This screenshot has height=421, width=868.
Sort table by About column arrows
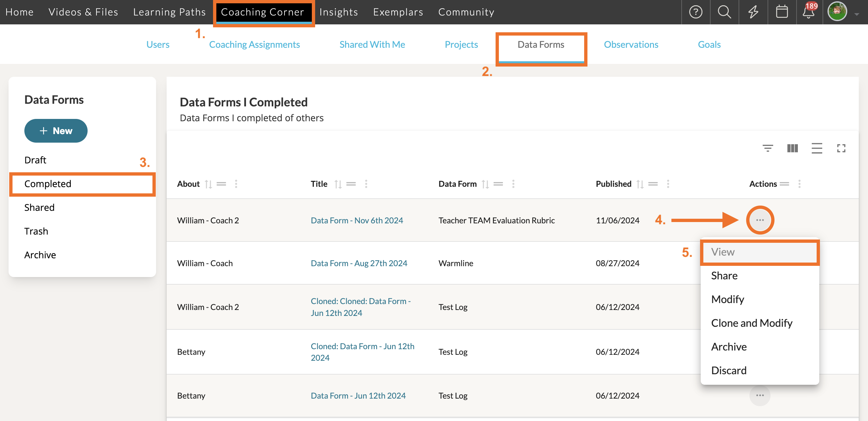coord(208,184)
